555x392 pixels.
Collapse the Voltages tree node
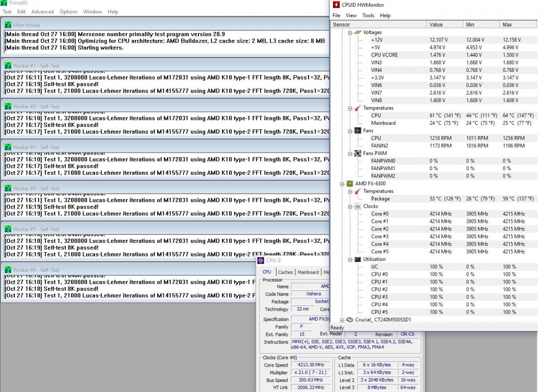click(350, 32)
